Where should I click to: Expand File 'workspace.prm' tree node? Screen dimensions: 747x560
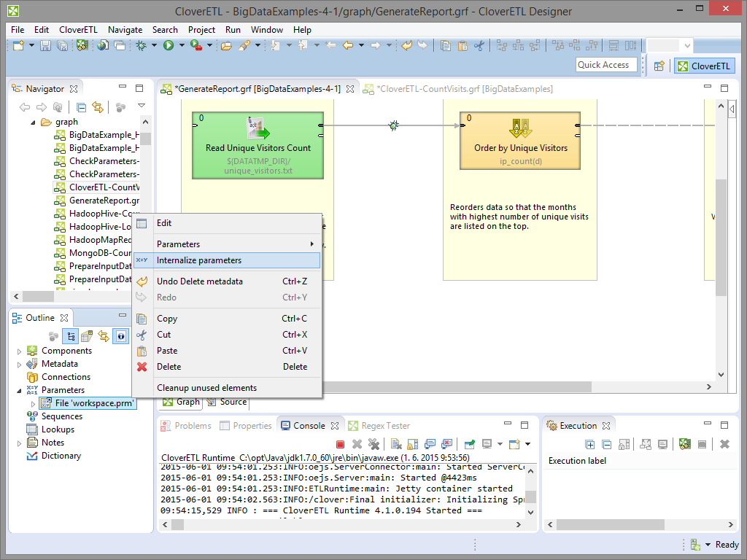point(33,404)
